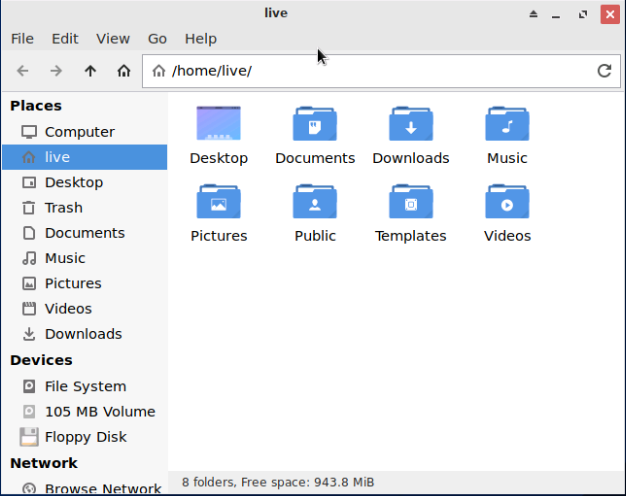
Task: Select the Videos folder icon
Action: [507, 201]
